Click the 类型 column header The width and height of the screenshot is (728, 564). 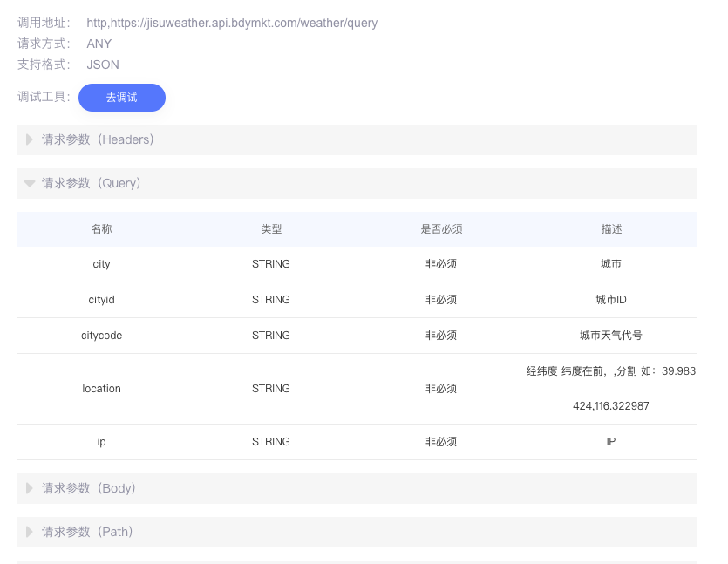point(271,228)
